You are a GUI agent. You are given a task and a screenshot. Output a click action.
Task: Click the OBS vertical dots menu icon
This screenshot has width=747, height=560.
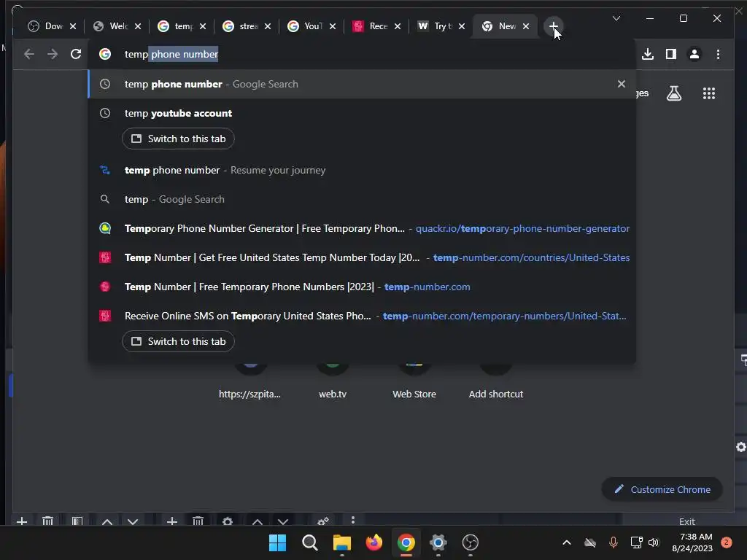(353, 521)
